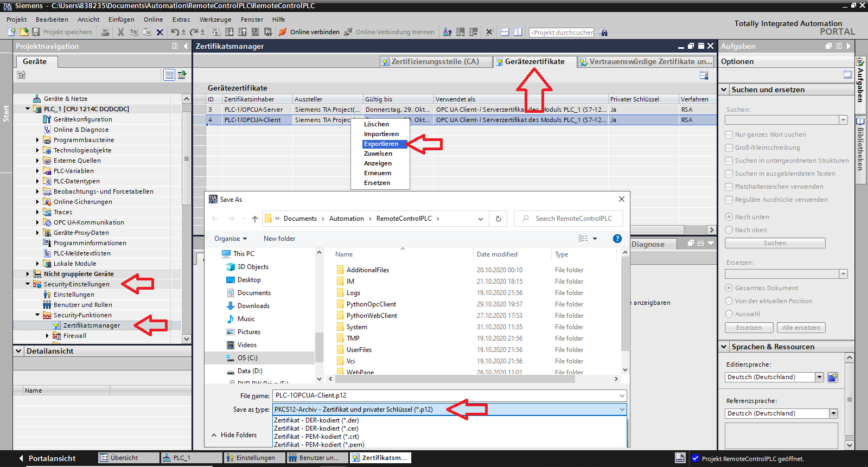Open the Übersicht editor from bottom bar

(x=129, y=458)
